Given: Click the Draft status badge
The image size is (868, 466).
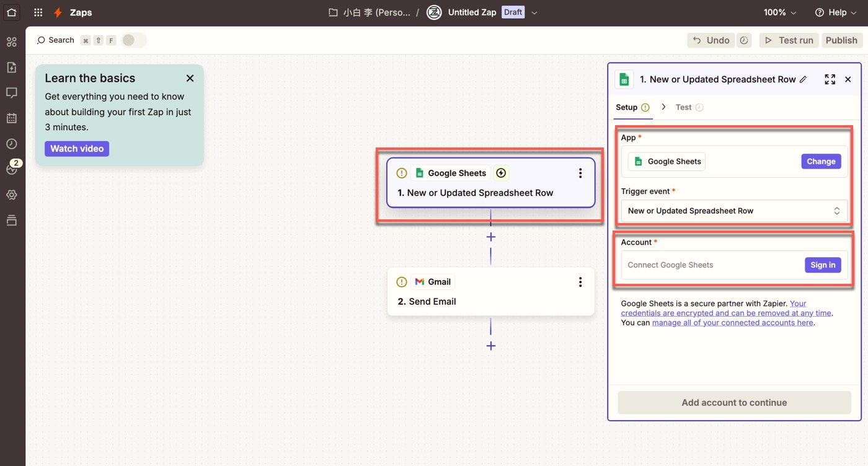Looking at the screenshot, I should pos(513,12).
